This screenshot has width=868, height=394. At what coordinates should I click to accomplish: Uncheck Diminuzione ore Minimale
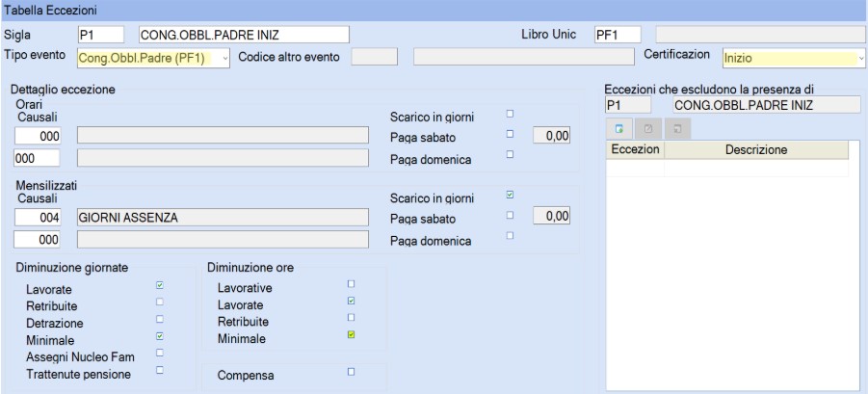pyautogui.click(x=351, y=335)
